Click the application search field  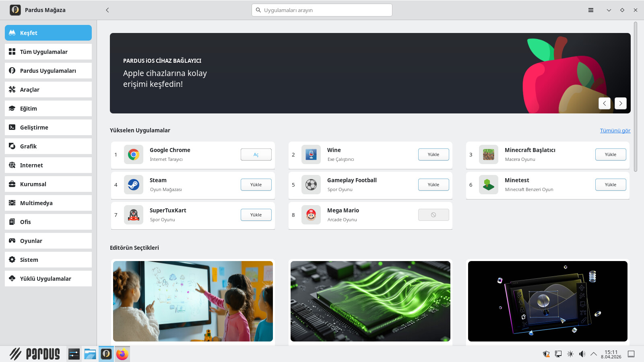[322, 10]
